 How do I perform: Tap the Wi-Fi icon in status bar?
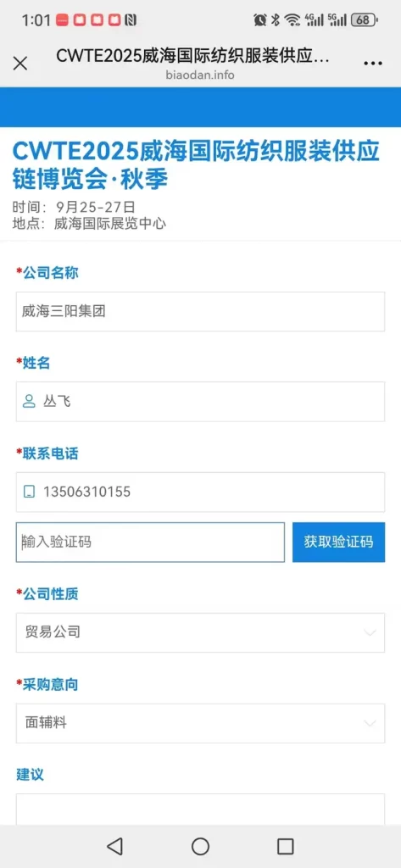pyautogui.click(x=292, y=20)
